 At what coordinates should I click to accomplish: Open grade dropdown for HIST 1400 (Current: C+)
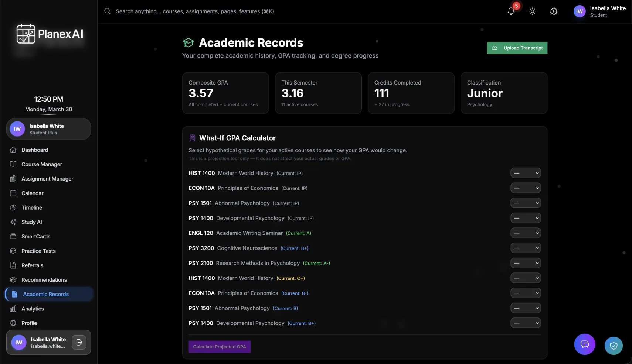526,278
